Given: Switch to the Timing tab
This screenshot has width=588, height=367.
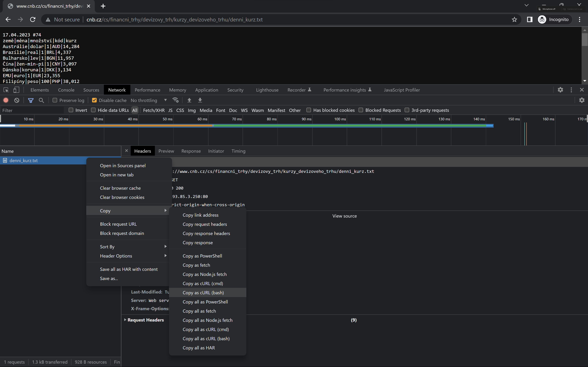Looking at the screenshot, I should (x=238, y=151).
